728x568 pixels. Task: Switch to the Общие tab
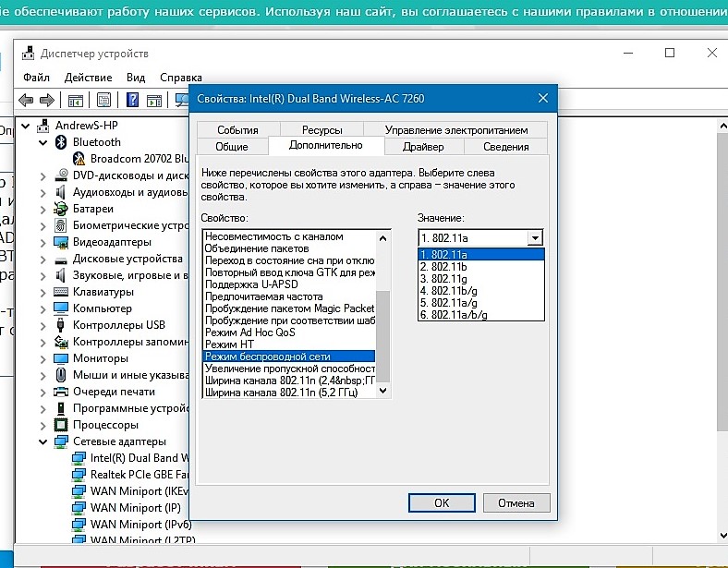[232, 147]
